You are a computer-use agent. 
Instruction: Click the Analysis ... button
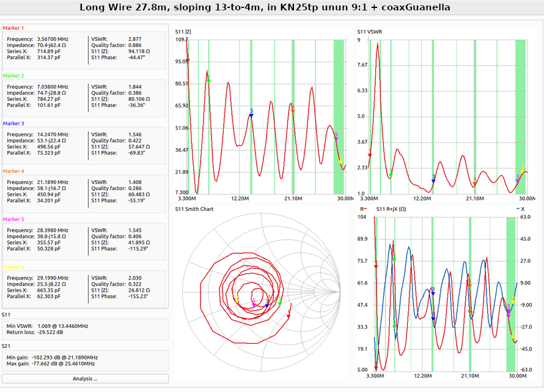tap(85, 379)
